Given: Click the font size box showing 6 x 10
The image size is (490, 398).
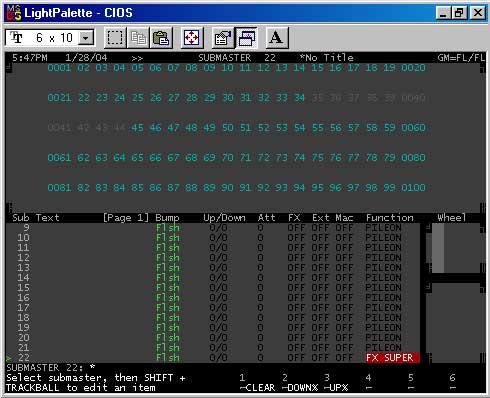Looking at the screenshot, I should (x=50, y=38).
